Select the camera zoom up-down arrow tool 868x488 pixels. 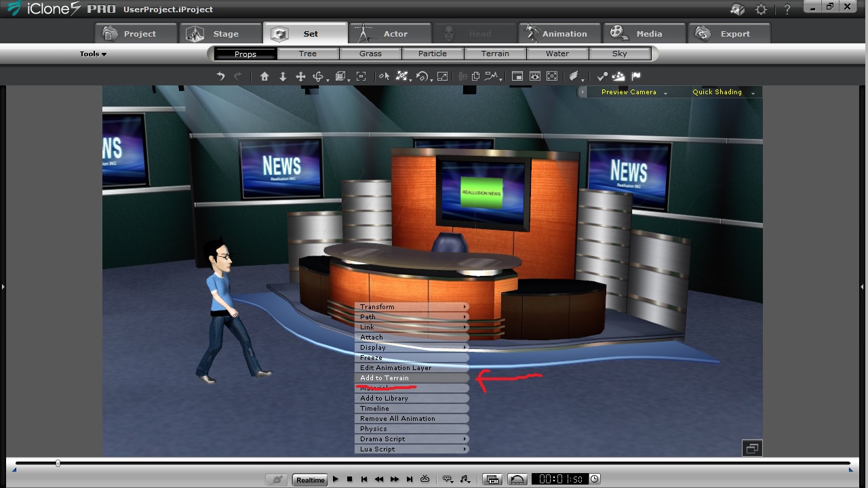click(283, 76)
